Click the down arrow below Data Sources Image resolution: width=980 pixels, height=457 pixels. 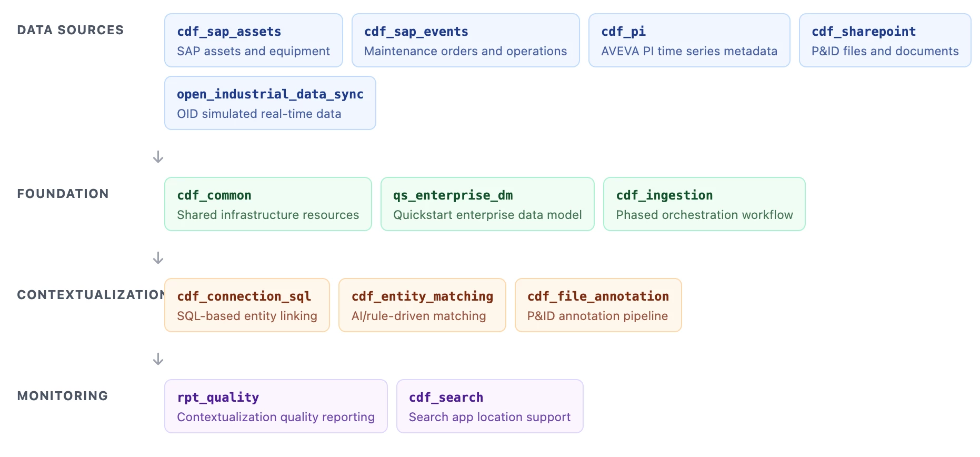pos(158,157)
